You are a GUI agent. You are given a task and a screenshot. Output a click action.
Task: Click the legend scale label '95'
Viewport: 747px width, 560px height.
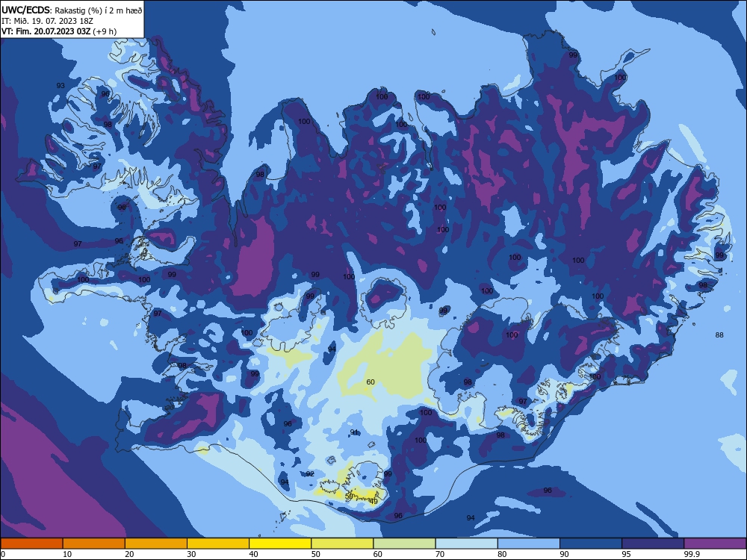pos(627,554)
